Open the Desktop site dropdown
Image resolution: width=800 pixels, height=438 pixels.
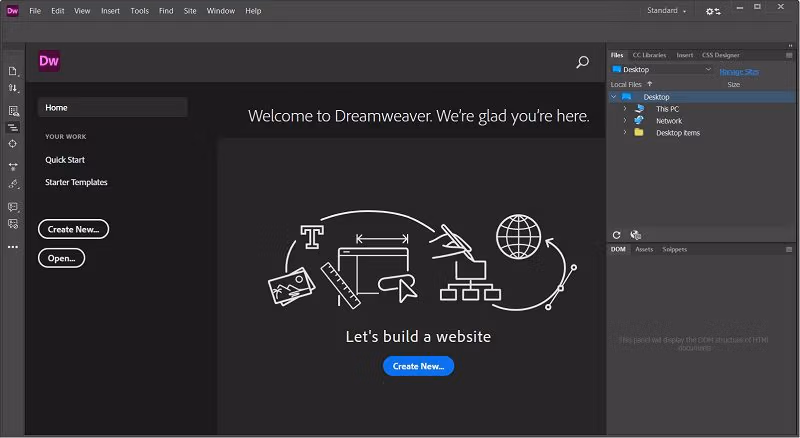[662, 69]
